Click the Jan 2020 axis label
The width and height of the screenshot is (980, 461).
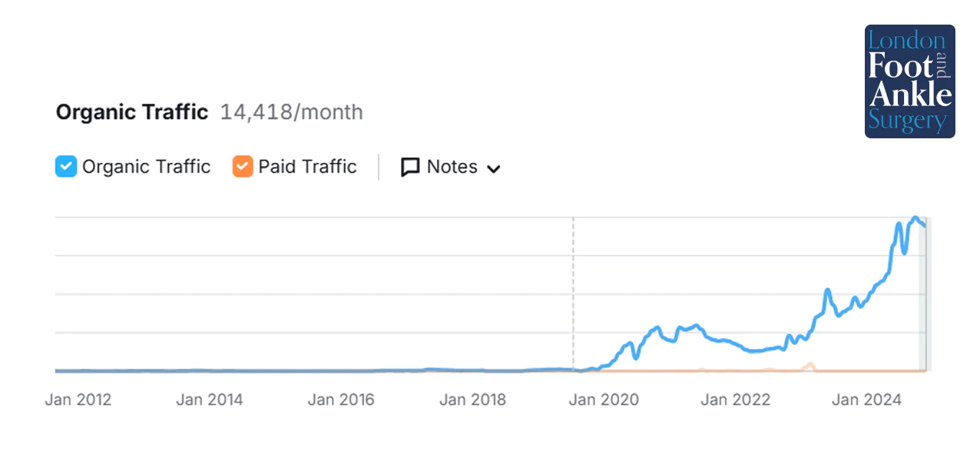coord(604,400)
